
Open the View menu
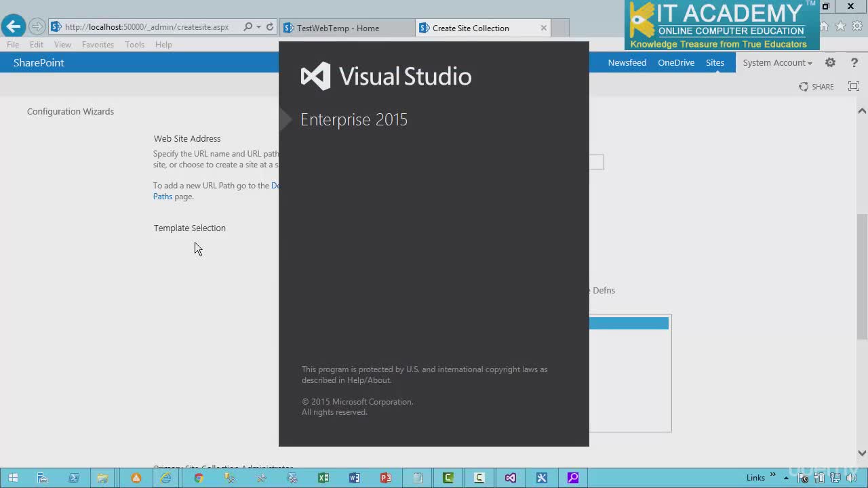coord(62,44)
